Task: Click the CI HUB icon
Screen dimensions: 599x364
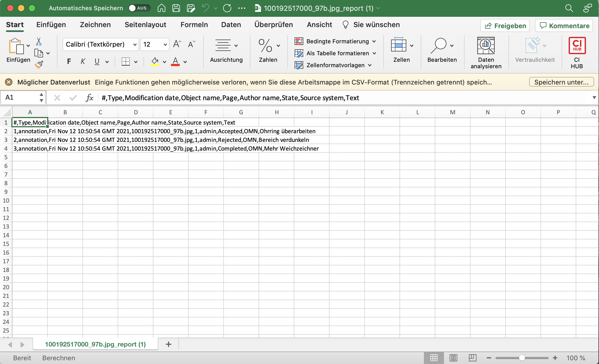Action: click(577, 45)
